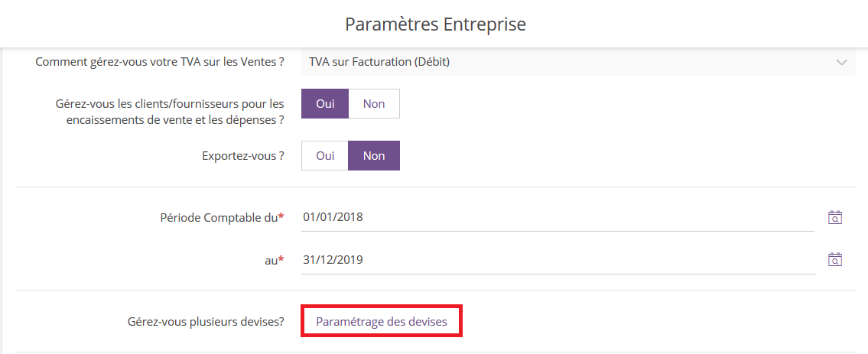Focus the start date field 01/01/2018
The image size is (868, 354).
click(x=558, y=217)
